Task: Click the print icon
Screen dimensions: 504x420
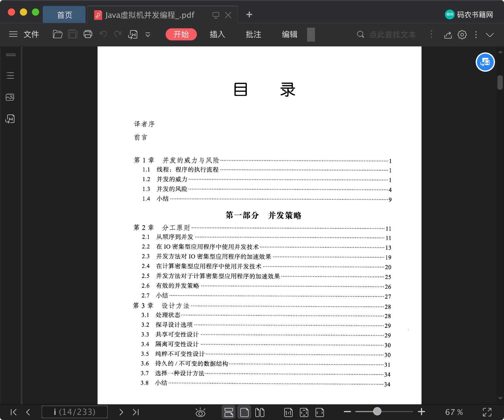Action: coord(88,34)
